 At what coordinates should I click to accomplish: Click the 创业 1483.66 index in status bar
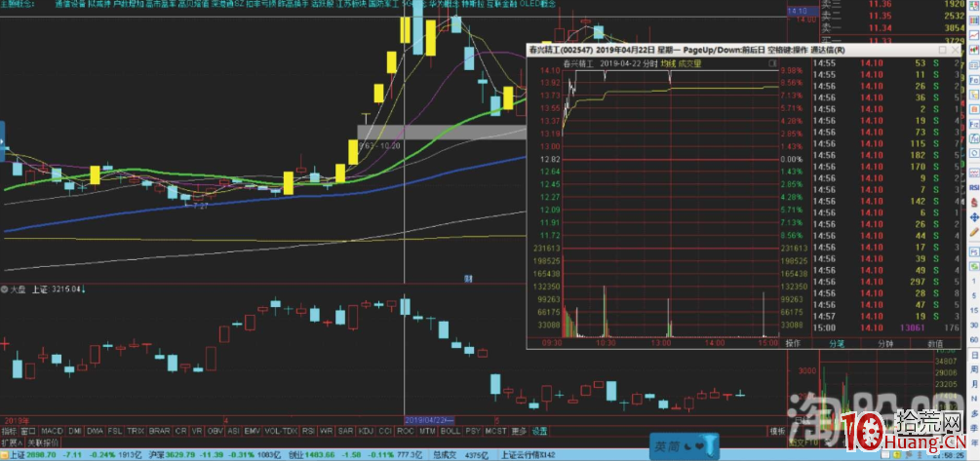pos(311,454)
